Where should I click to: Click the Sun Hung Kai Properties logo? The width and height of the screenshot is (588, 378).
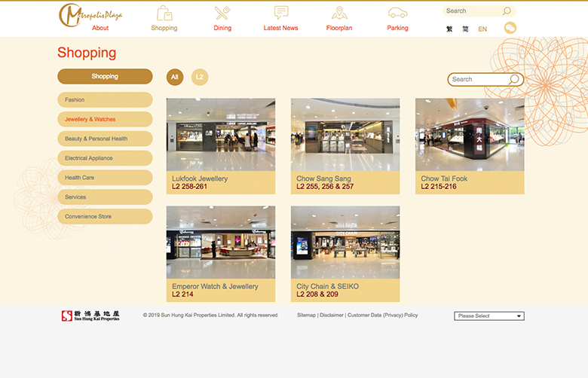pos(90,316)
